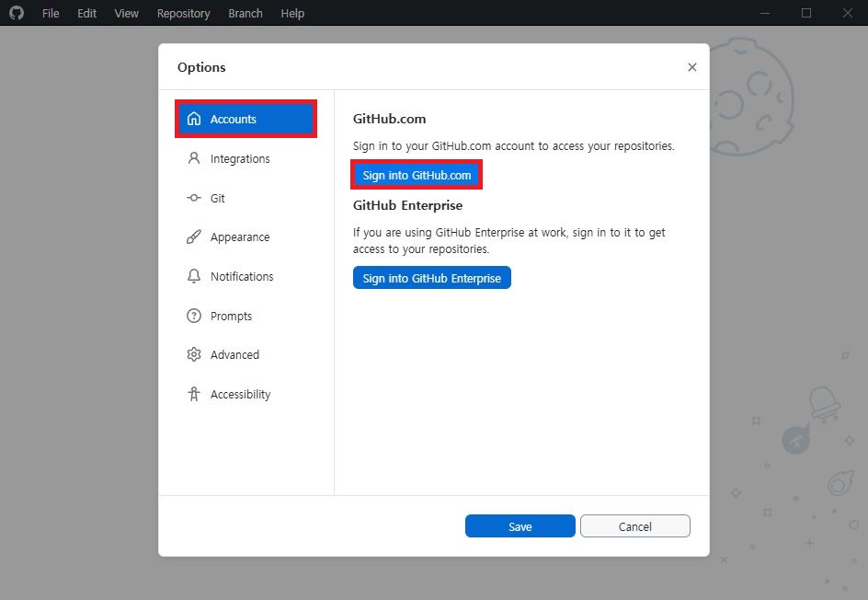Click the Options dialog title
The width and height of the screenshot is (868, 600).
(201, 67)
